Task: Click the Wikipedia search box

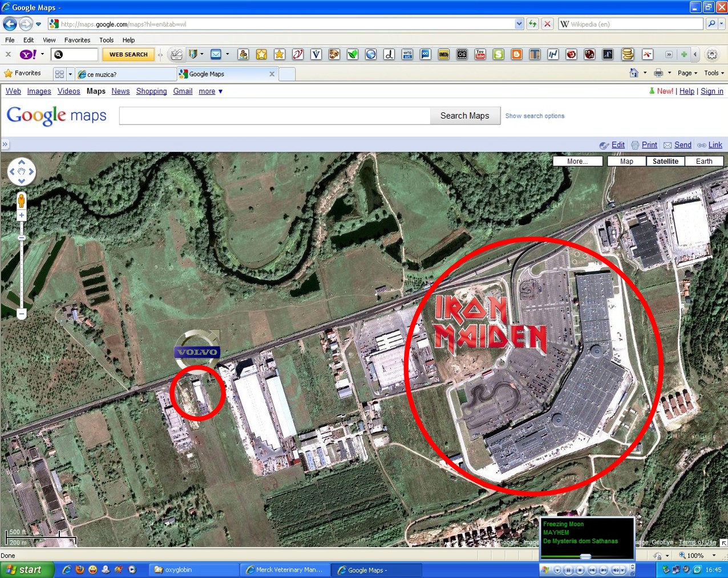Action: pyautogui.click(x=630, y=24)
